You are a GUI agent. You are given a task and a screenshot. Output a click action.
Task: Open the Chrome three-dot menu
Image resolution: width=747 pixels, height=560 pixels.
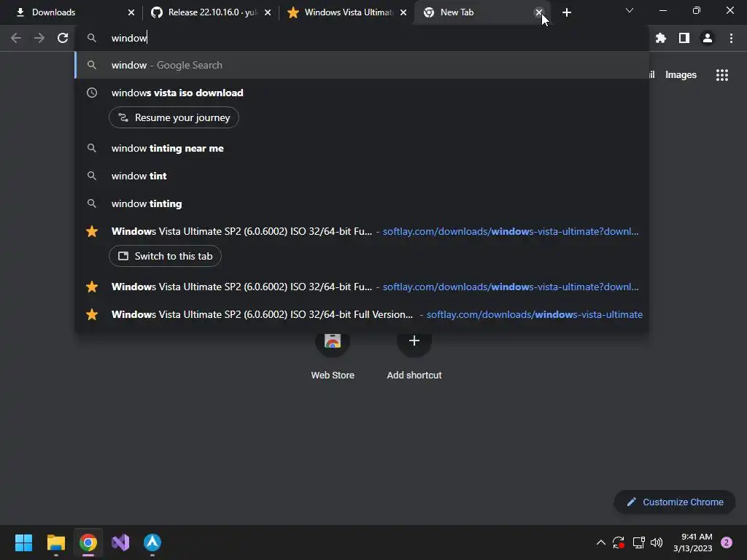[731, 38]
